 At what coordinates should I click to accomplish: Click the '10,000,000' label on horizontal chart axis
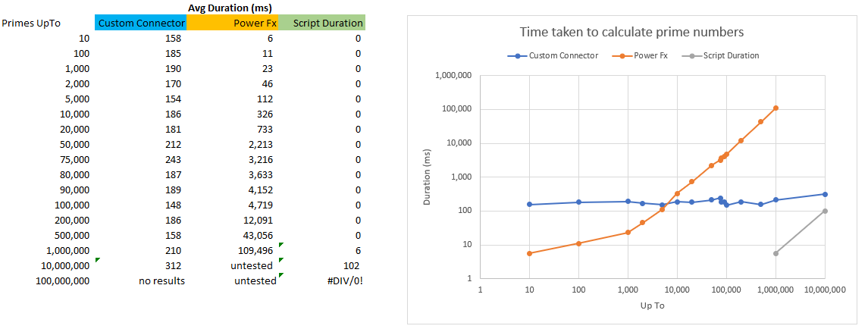click(825, 289)
